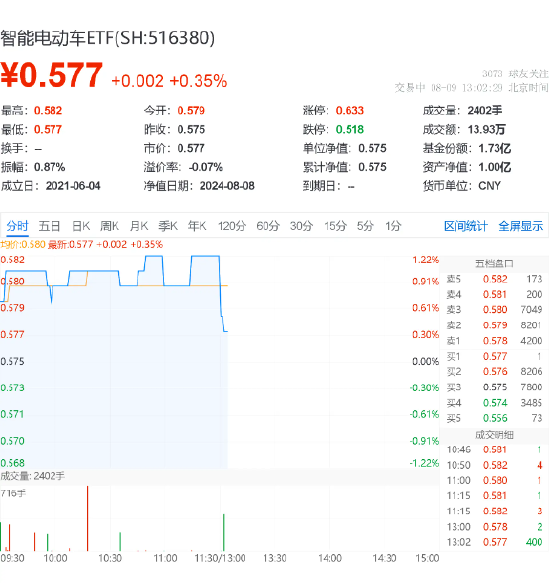Switch to the 五日 chart tab
The image size is (550, 585).
point(49,226)
